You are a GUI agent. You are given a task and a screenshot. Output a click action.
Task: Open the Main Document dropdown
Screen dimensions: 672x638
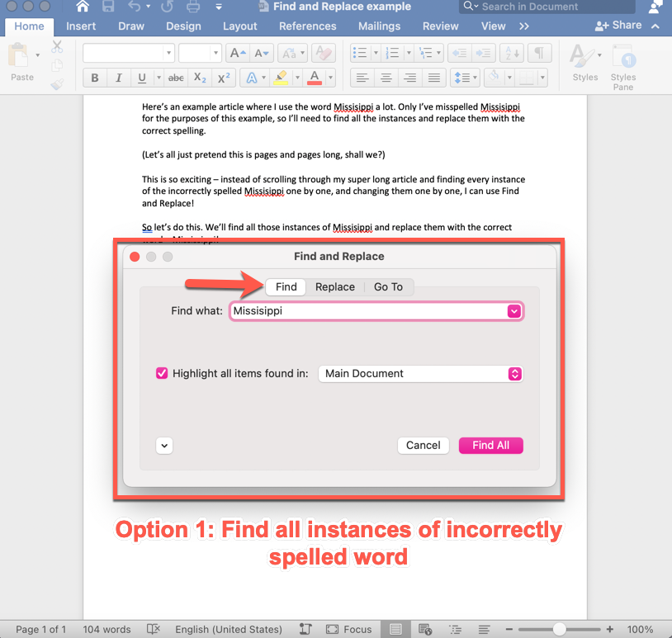[420, 374]
